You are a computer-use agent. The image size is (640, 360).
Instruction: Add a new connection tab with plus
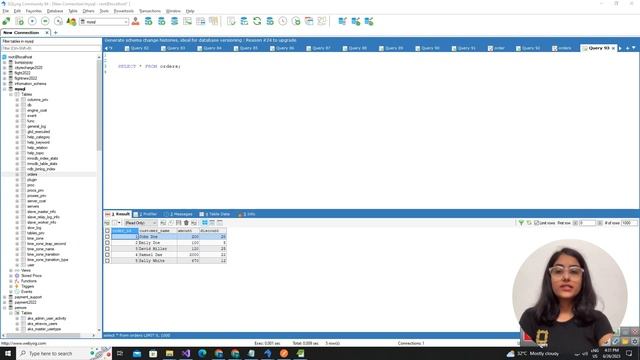point(56,33)
